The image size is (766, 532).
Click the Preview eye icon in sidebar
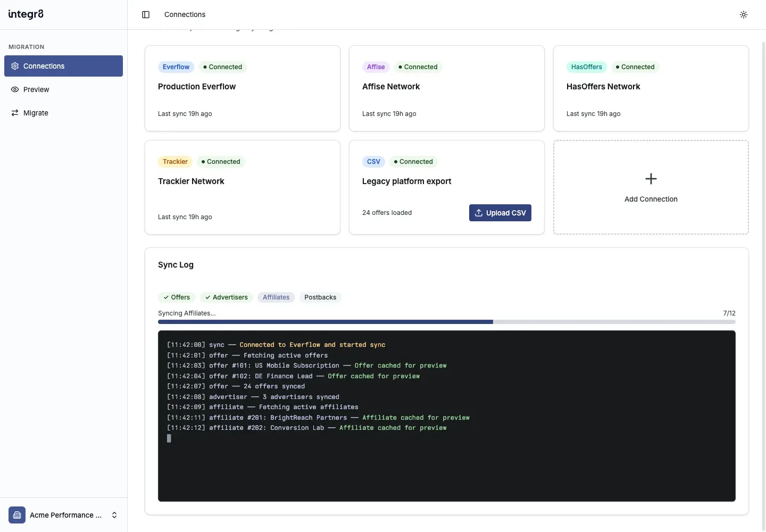(15, 89)
